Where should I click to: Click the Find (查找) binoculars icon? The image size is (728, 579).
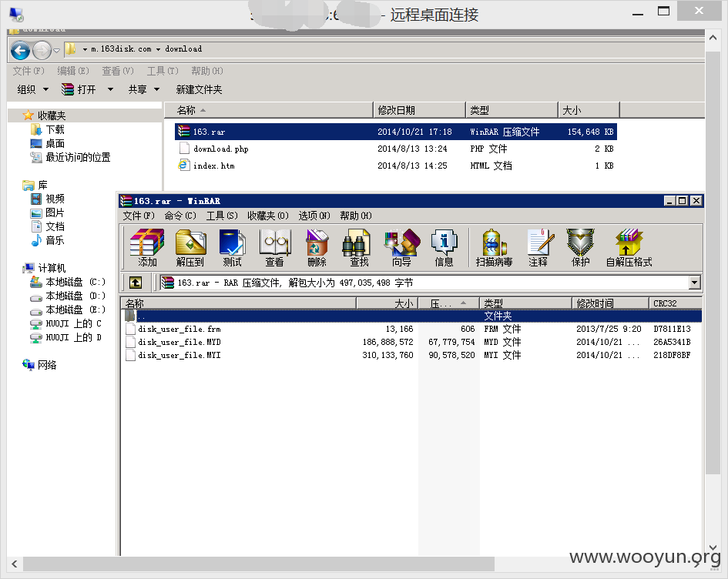coord(359,248)
